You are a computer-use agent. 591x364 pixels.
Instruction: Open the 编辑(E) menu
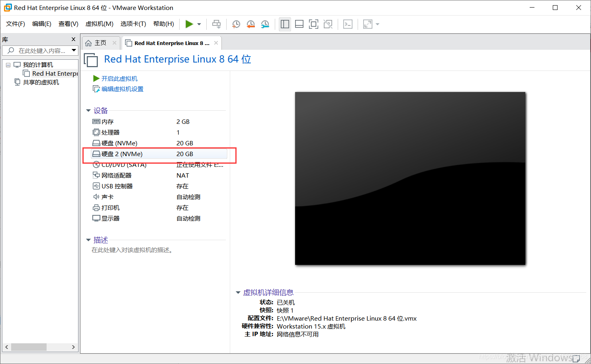pyautogui.click(x=42, y=24)
